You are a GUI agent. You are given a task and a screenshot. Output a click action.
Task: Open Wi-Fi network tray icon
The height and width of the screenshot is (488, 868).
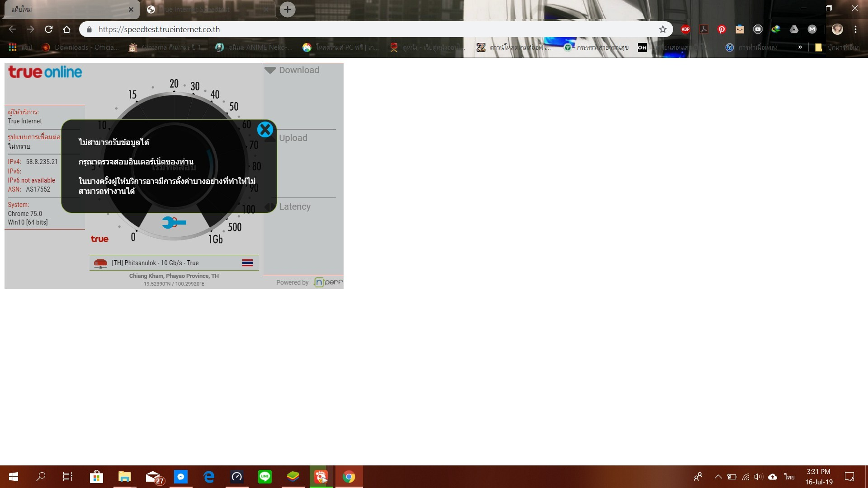(x=745, y=477)
